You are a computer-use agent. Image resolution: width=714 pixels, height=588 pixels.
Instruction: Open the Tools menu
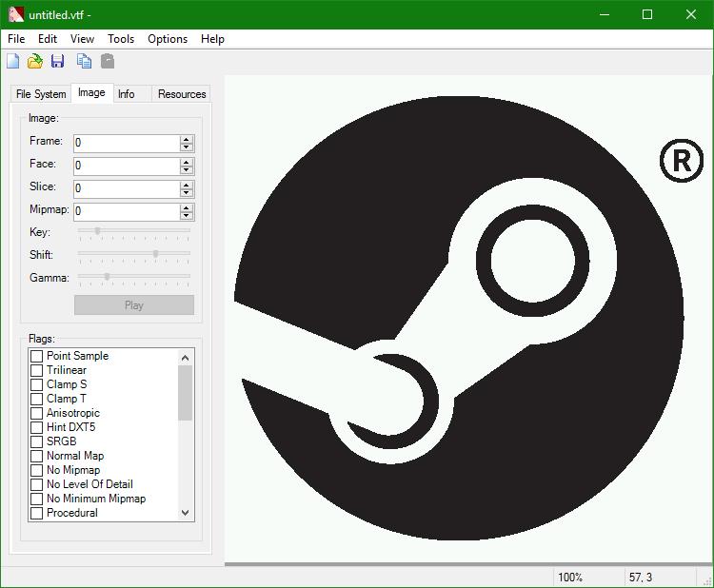point(121,39)
